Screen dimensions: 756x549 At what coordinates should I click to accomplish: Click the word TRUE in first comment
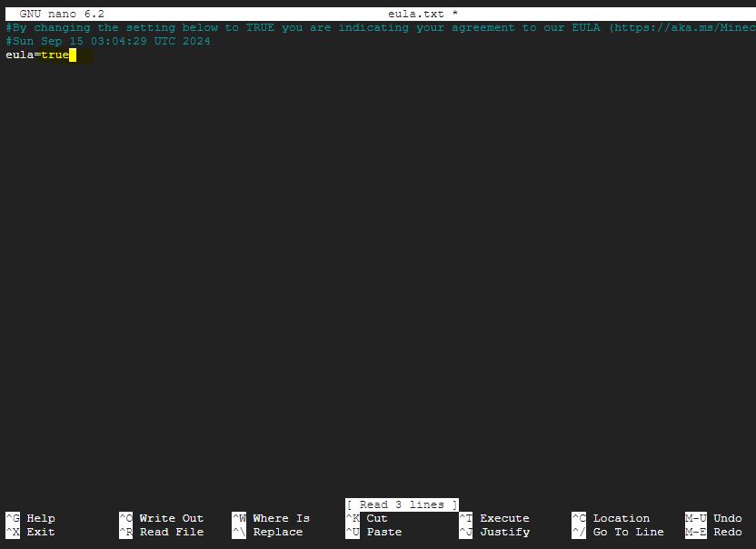pyautogui.click(x=260, y=27)
